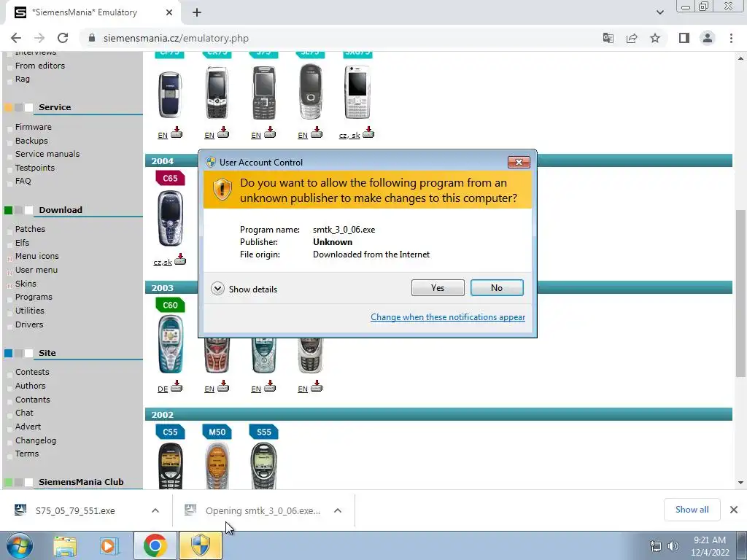747x560 pixels.
Task: Click the C55 model label
Action: click(x=170, y=432)
